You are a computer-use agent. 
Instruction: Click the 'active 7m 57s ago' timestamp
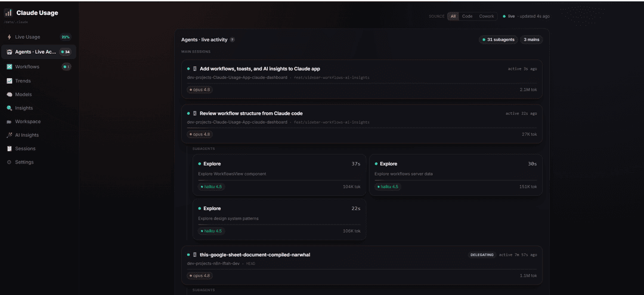click(x=518, y=254)
